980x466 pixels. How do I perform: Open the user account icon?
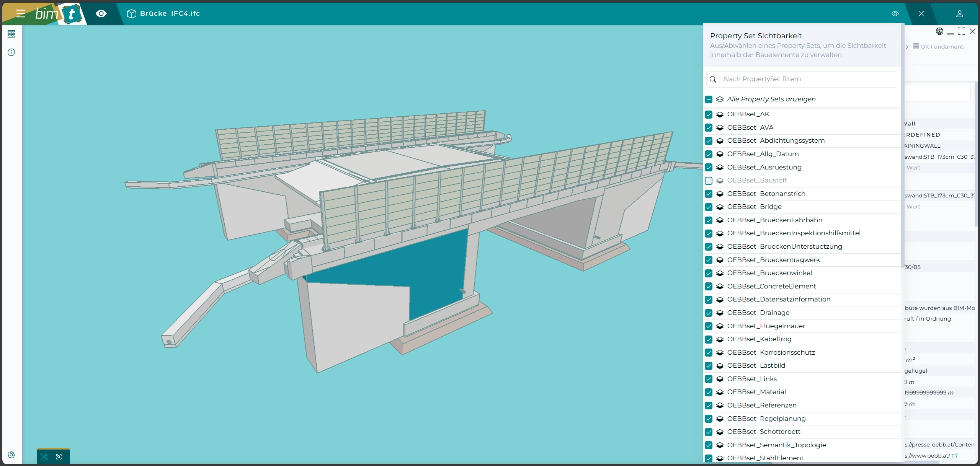[x=959, y=14]
